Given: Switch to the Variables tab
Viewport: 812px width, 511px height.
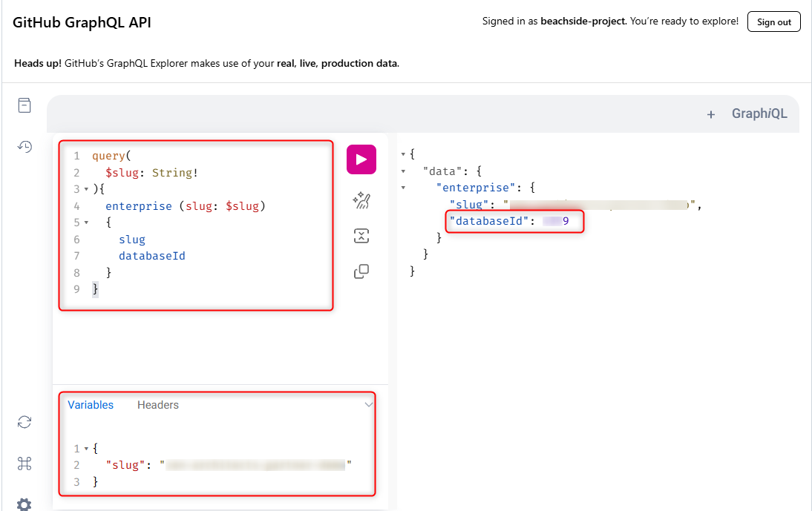Looking at the screenshot, I should click(x=91, y=405).
